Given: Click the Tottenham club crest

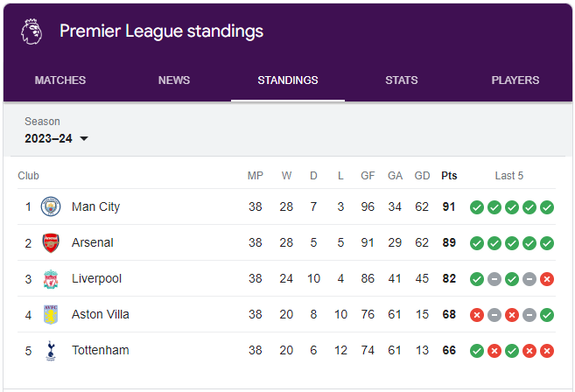Looking at the screenshot, I should (x=51, y=351).
